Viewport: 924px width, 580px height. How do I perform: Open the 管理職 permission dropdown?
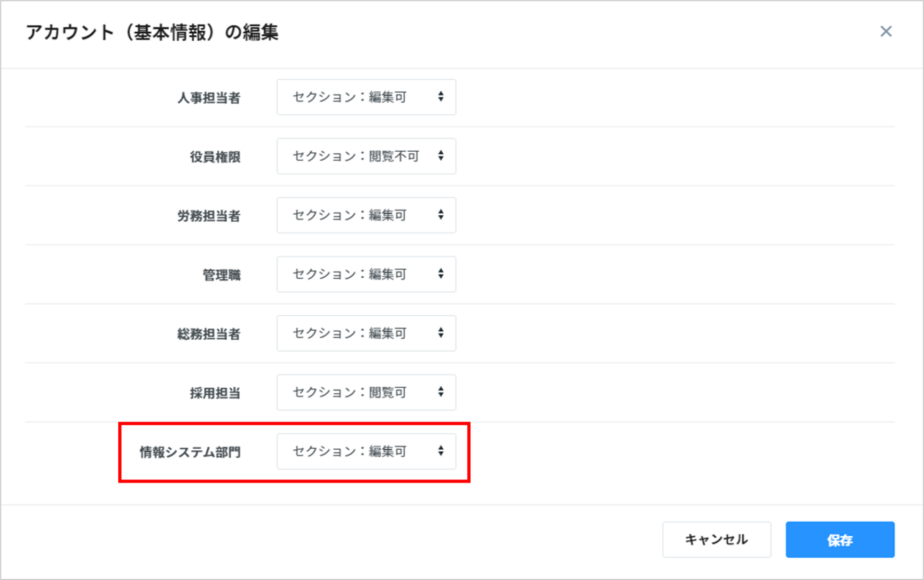tap(366, 274)
